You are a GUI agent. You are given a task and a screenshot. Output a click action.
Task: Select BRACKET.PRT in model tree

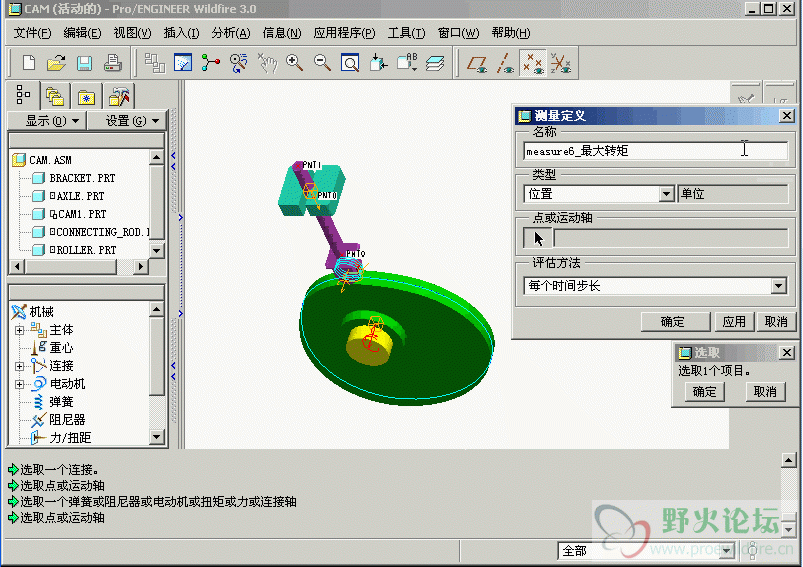82,178
